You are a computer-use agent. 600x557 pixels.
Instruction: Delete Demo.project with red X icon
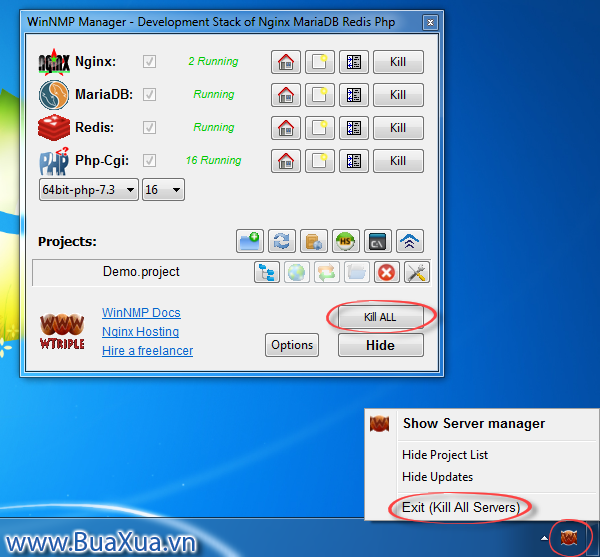[x=386, y=272]
